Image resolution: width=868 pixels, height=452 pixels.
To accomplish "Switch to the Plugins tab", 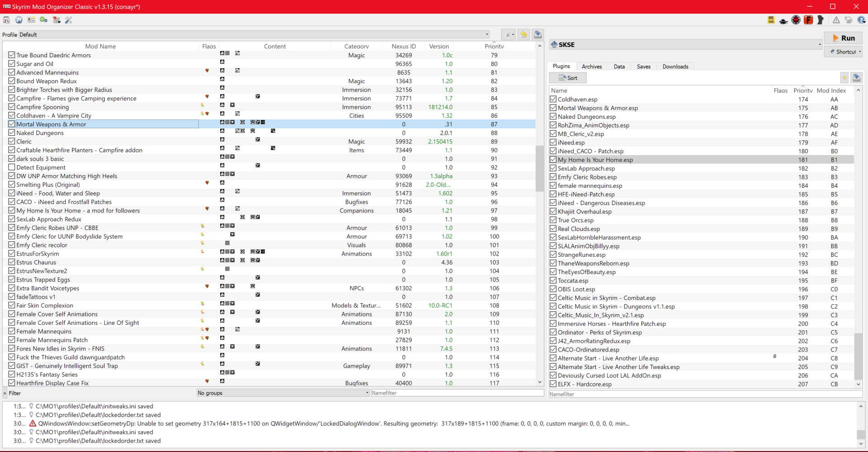I will click(561, 66).
